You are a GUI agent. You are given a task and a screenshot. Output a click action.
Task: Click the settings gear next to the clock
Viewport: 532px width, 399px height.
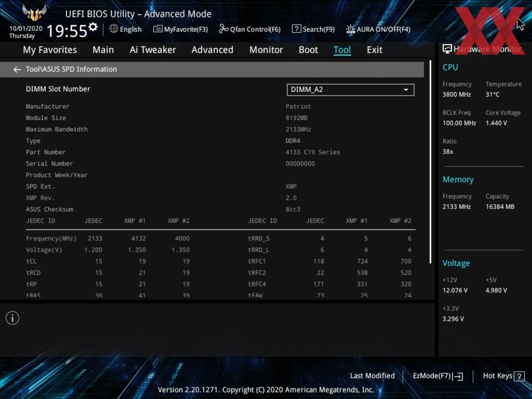pyautogui.click(x=93, y=27)
